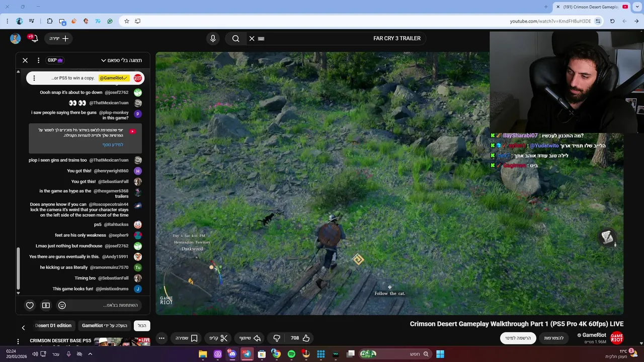
Task: Click the video player area
Action: [389, 184]
